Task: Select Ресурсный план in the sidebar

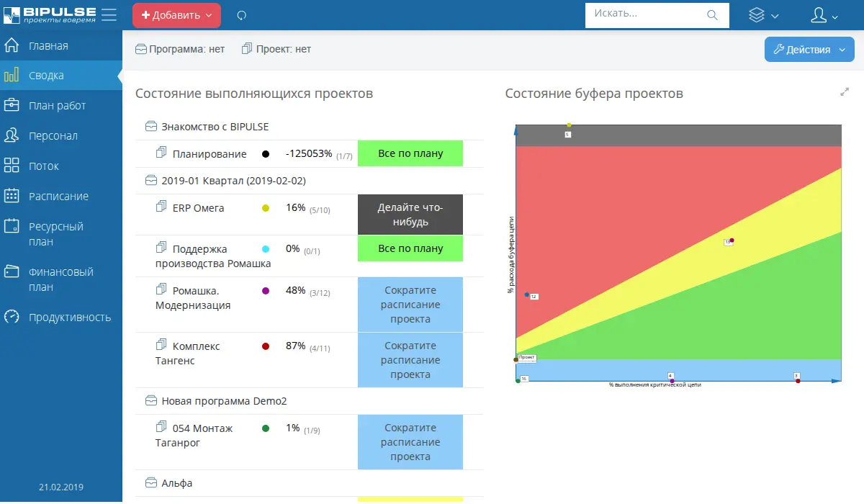Action: pos(56,234)
